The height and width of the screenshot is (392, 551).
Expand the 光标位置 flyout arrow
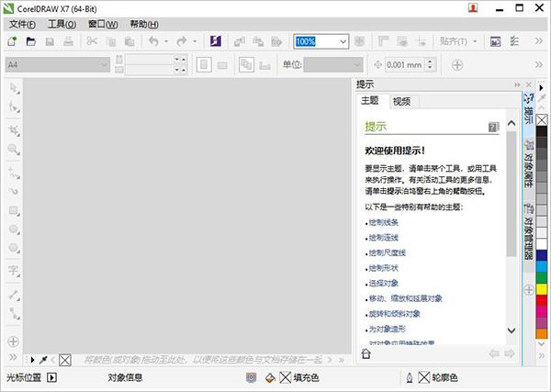click(x=51, y=377)
